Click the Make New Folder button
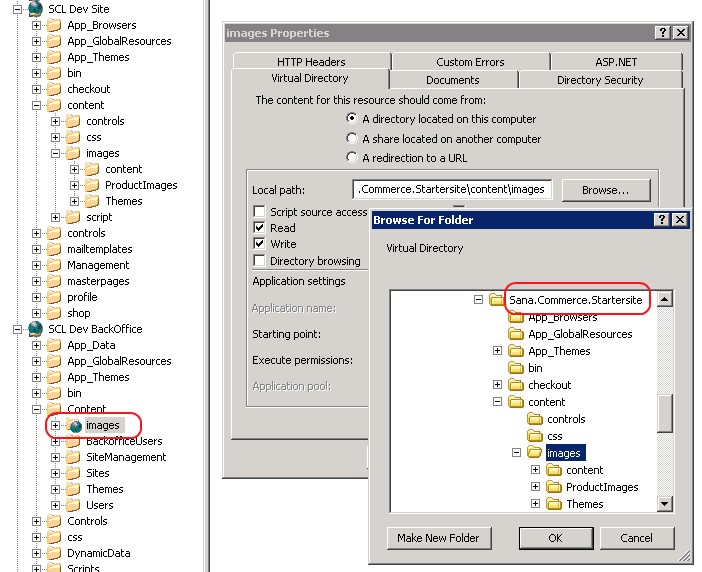 (x=436, y=538)
